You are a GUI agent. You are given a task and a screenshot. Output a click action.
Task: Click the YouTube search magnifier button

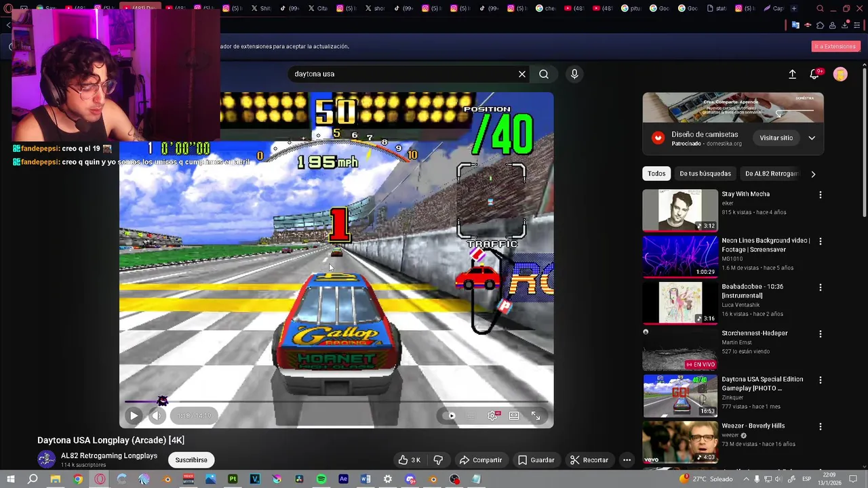click(x=544, y=74)
